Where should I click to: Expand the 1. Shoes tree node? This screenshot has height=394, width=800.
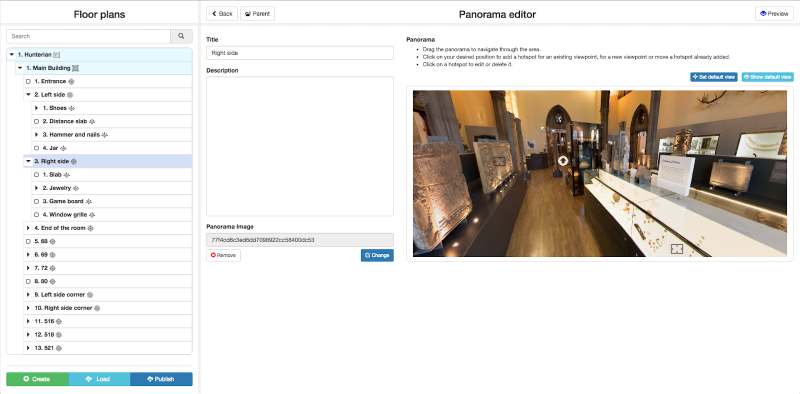pyautogui.click(x=36, y=108)
